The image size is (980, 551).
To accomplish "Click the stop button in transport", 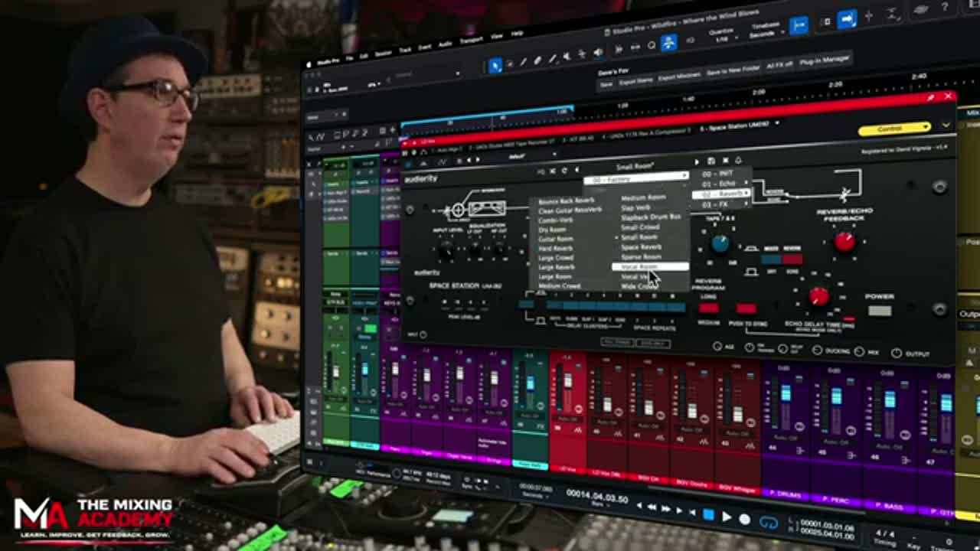I will tap(708, 515).
